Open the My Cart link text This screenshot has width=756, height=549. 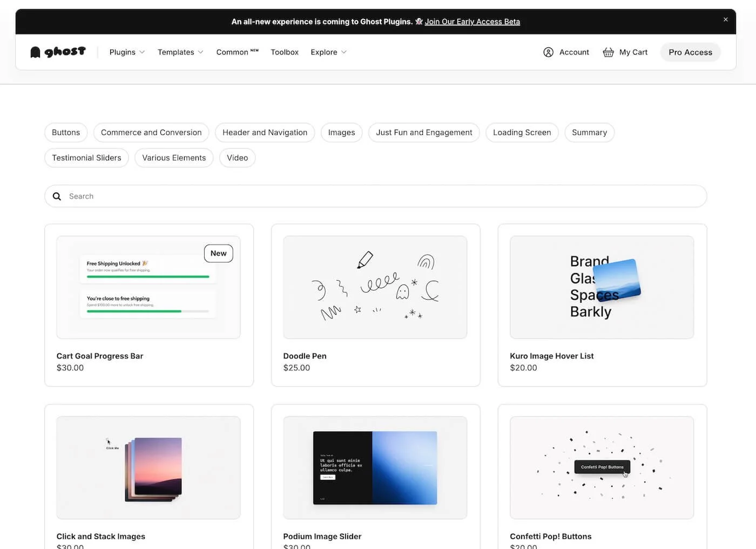tap(633, 52)
